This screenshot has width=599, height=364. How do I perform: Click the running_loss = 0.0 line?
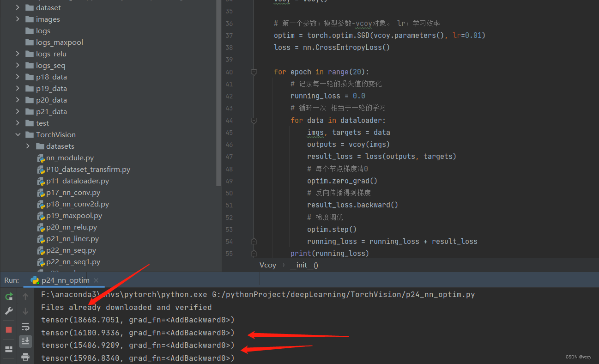328,96
